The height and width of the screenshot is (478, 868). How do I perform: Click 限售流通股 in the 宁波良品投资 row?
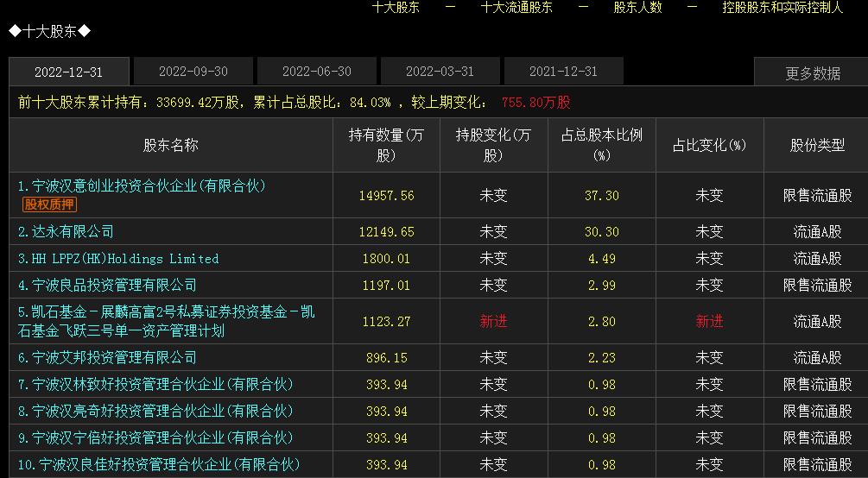(817, 286)
